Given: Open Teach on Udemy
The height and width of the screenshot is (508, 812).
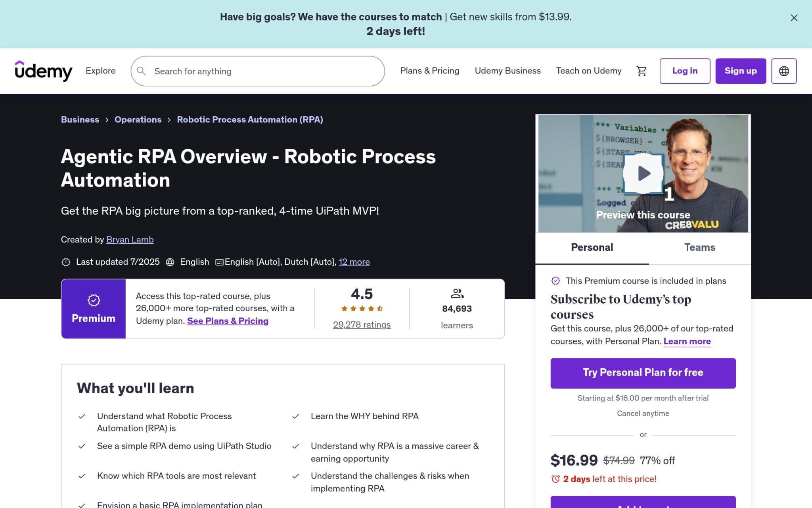Looking at the screenshot, I should coord(588,71).
